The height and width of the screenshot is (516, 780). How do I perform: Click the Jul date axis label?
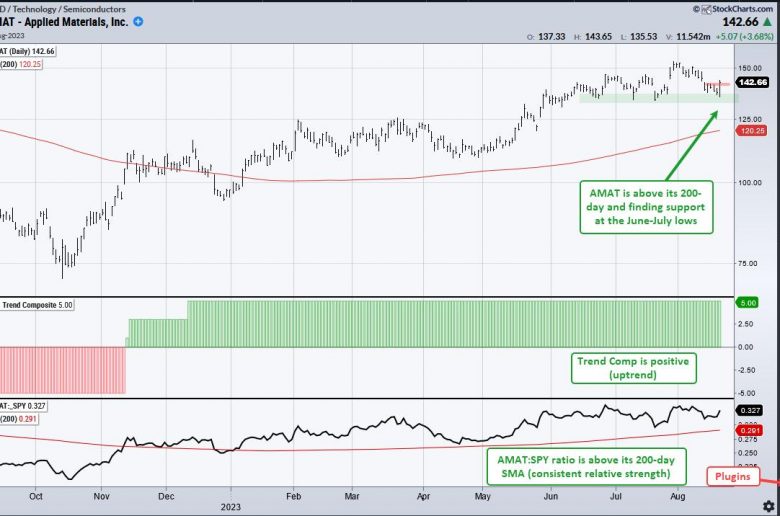pyautogui.click(x=616, y=497)
